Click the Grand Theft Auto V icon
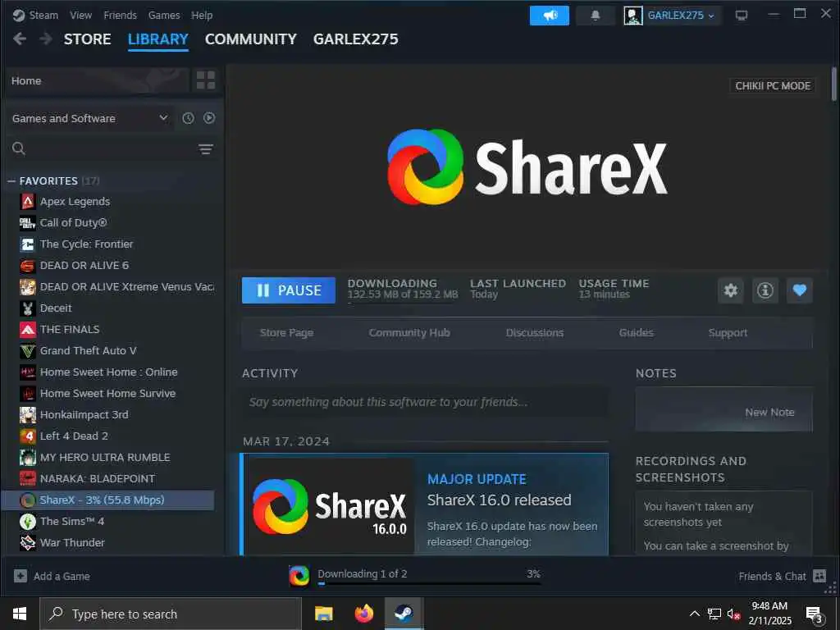The width and height of the screenshot is (840, 630). point(27,351)
